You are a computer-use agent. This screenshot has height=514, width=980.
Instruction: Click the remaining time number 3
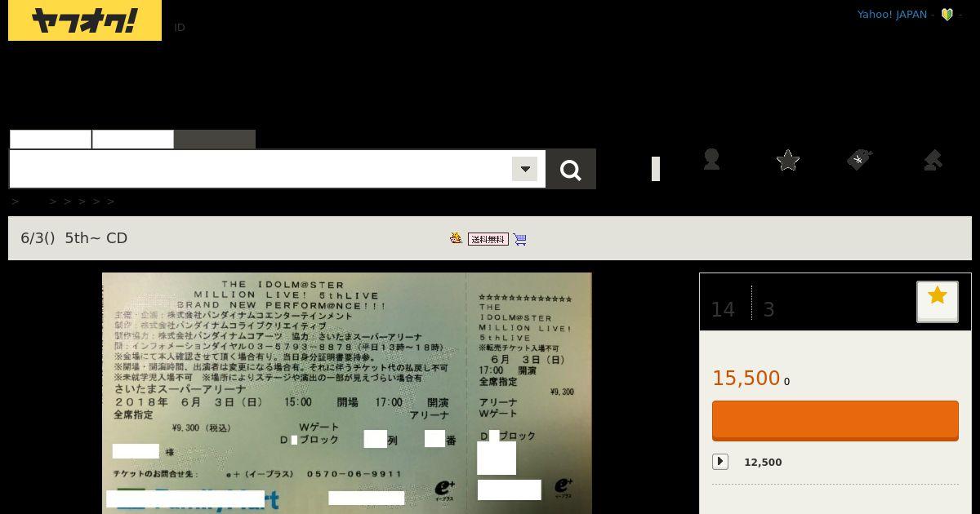tap(768, 309)
